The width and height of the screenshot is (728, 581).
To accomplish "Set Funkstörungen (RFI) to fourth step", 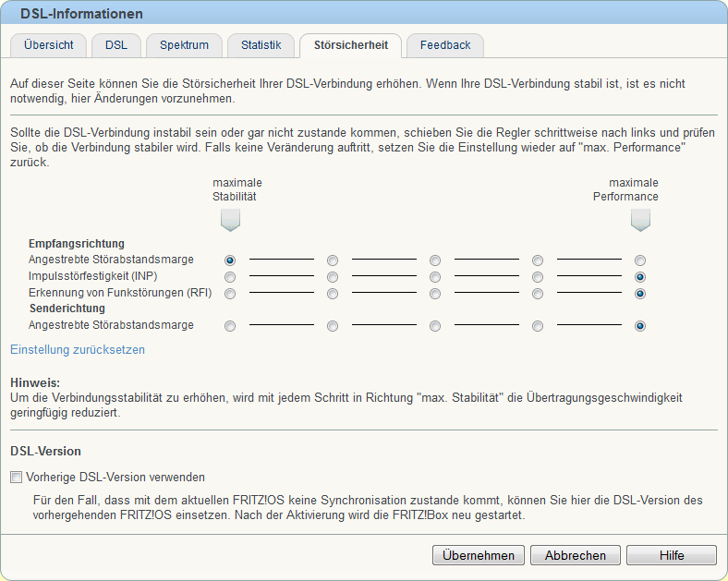I will 538,294.
